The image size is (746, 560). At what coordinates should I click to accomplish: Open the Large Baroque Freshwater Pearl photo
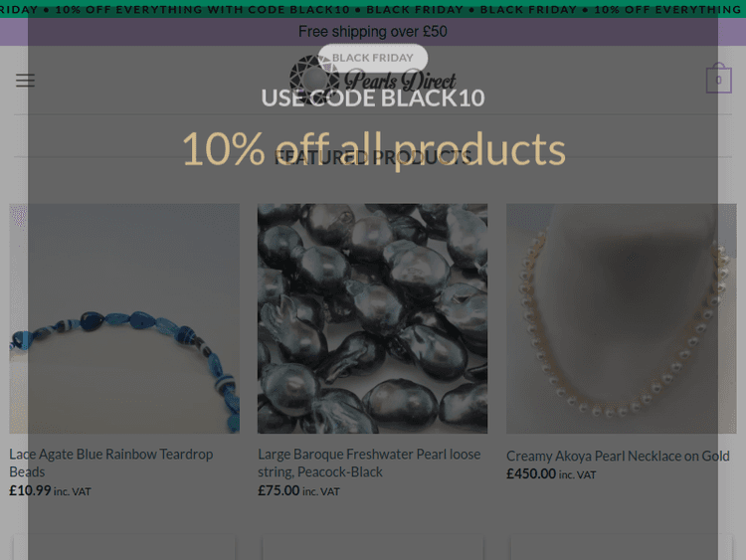372,318
